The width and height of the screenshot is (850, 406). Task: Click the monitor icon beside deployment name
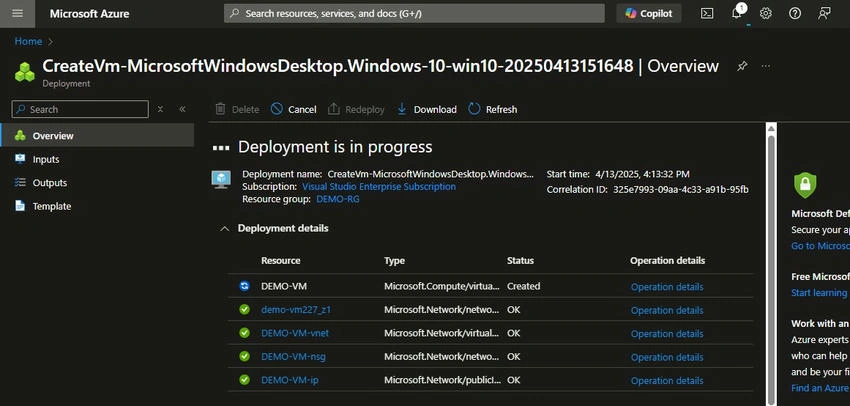[221, 179]
